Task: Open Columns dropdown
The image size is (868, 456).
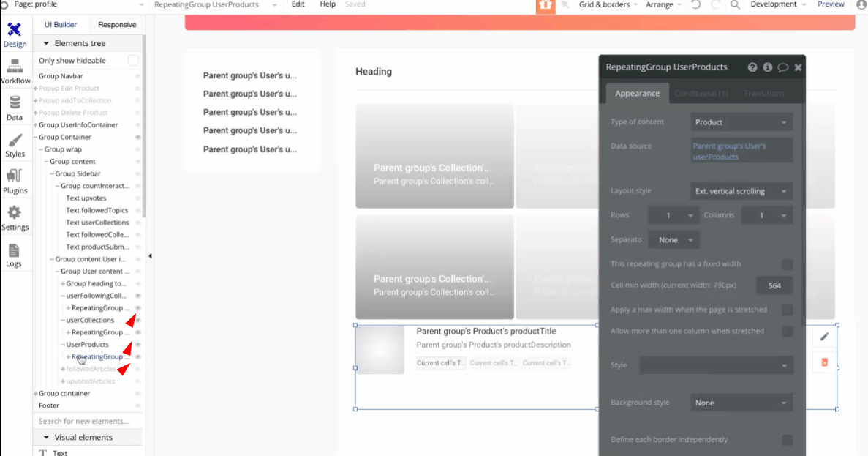Action: (767, 215)
